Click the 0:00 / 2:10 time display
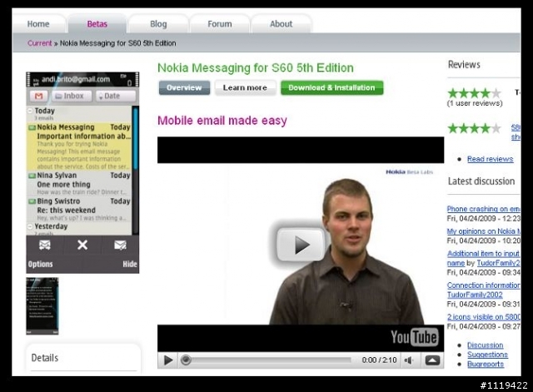Screen dimensions: 533x392 (x=380, y=360)
